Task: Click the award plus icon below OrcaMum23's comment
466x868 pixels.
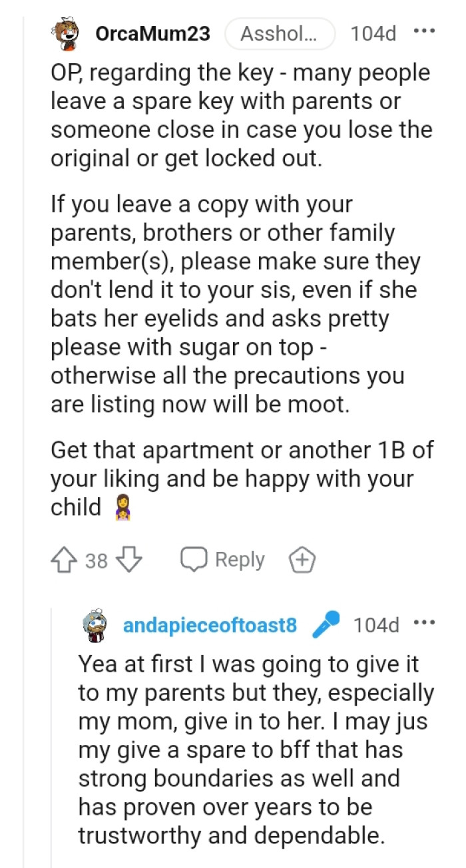Action: click(303, 559)
